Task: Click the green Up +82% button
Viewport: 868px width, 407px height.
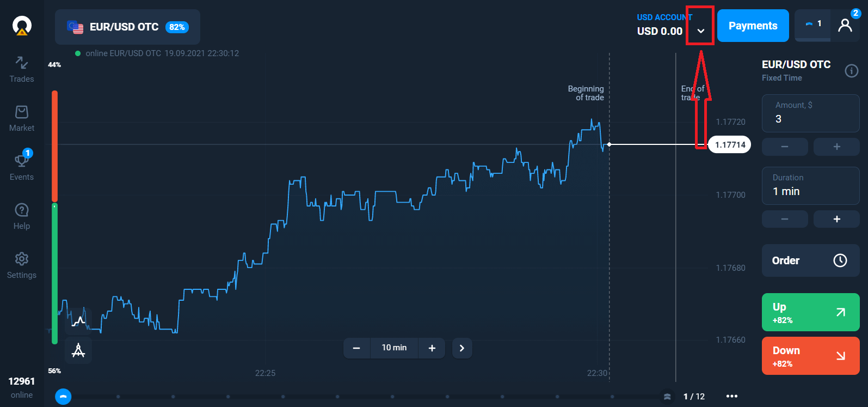Action: (x=810, y=312)
